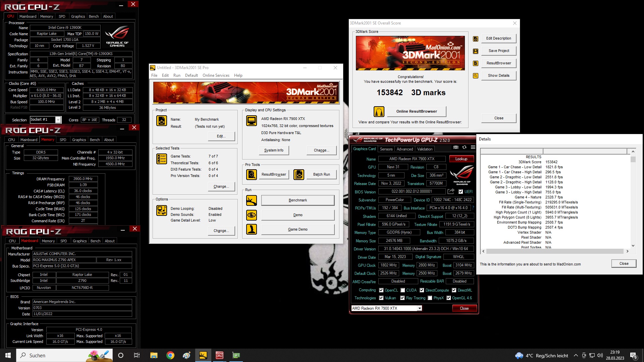
Task: Toggle the Ray Tracing checkbox
Action: 402,298
